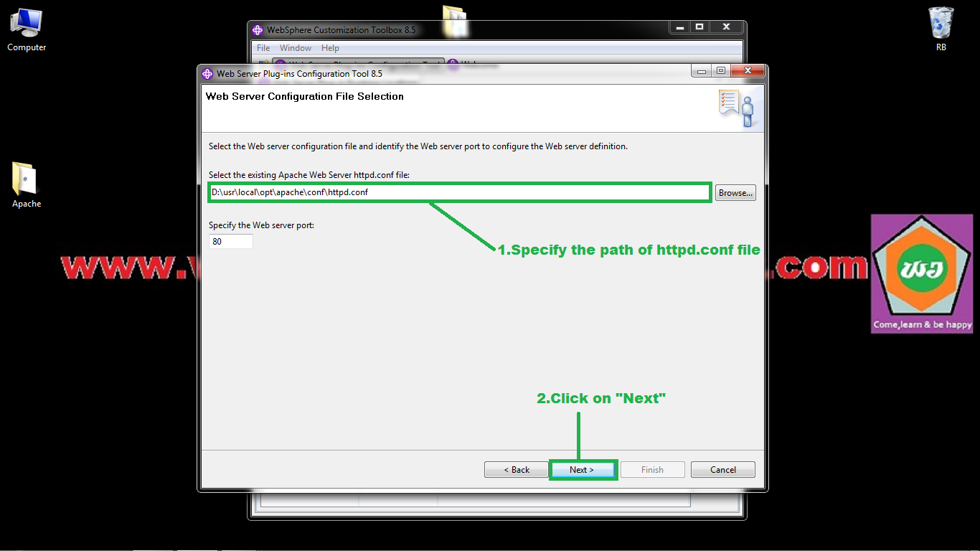This screenshot has width=980, height=551.
Task: Cancel the Web Server Configuration wizard
Action: (x=722, y=469)
